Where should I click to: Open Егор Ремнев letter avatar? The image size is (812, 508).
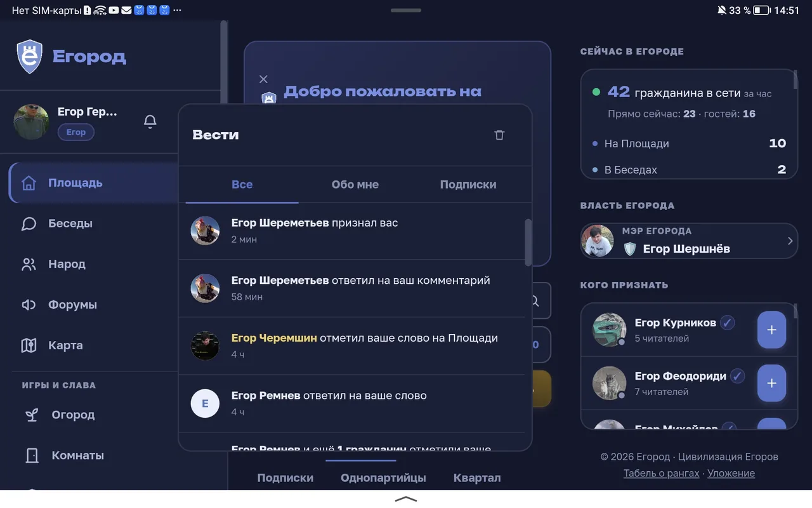(x=205, y=404)
